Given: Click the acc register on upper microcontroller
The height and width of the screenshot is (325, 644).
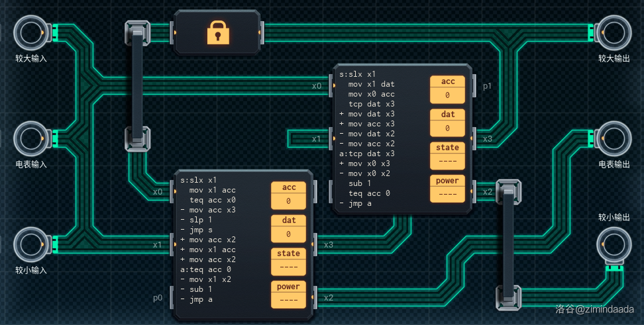Looking at the screenshot, I should (448, 88).
